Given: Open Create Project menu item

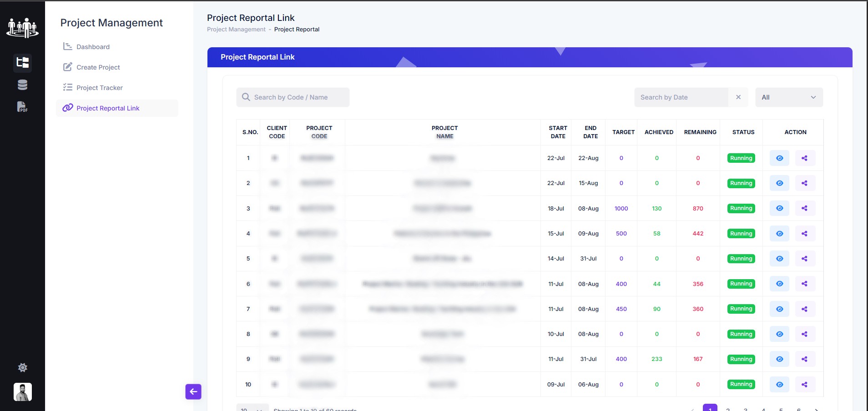Looking at the screenshot, I should 98,67.
